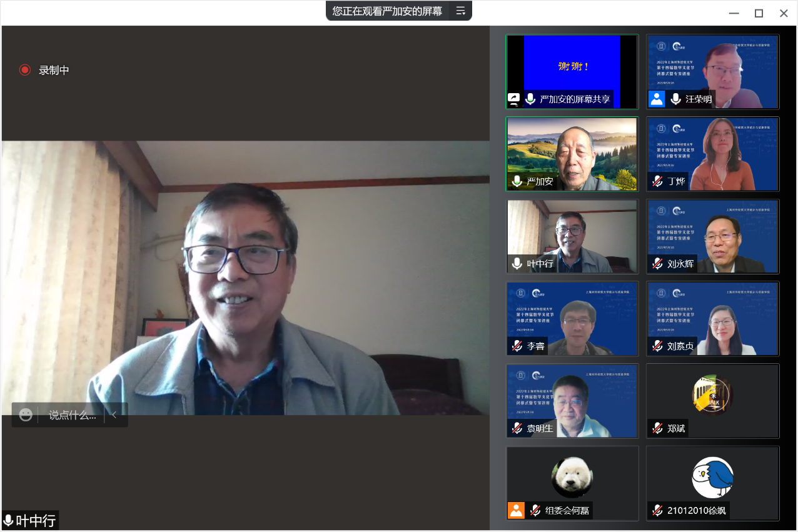Viewport: 798px width, 532px height.
Task: Click the white bear avatar of 组委会何磊
Action: coord(572,477)
